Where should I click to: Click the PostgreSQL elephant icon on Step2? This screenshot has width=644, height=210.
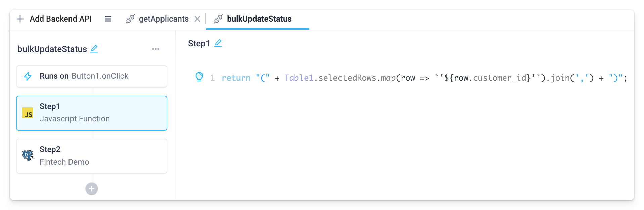pyautogui.click(x=28, y=156)
